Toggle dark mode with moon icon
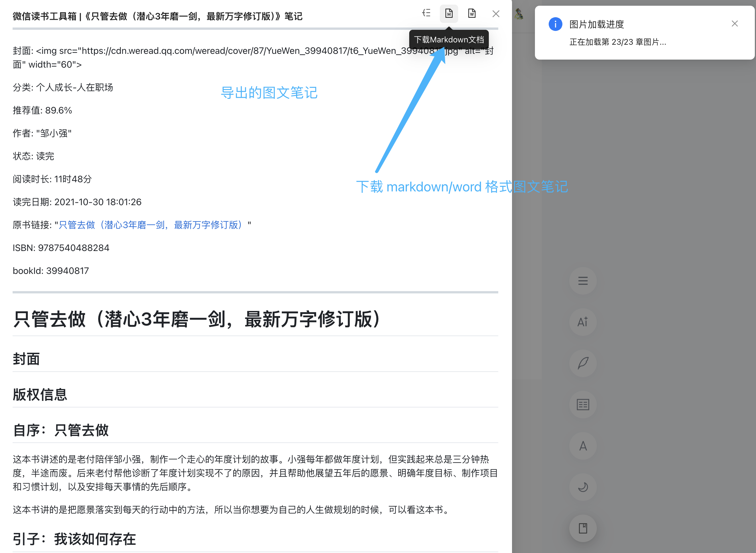Viewport: 756px width, 553px height. coord(583,487)
